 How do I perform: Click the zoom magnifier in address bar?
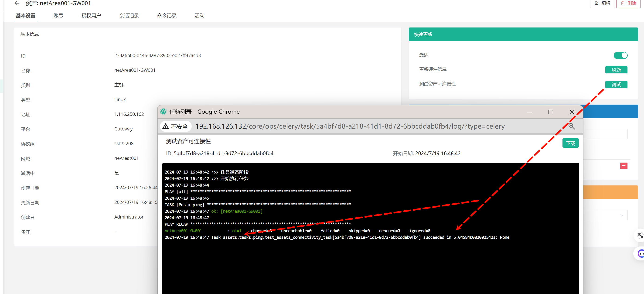pyautogui.click(x=572, y=126)
